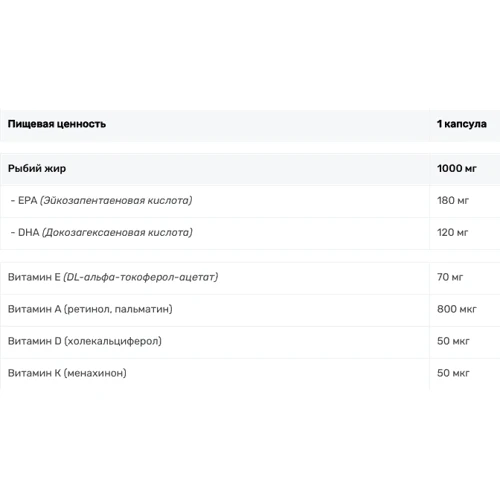Click the '1000 мг' value
The height and width of the screenshot is (500, 500).
pyautogui.click(x=457, y=168)
